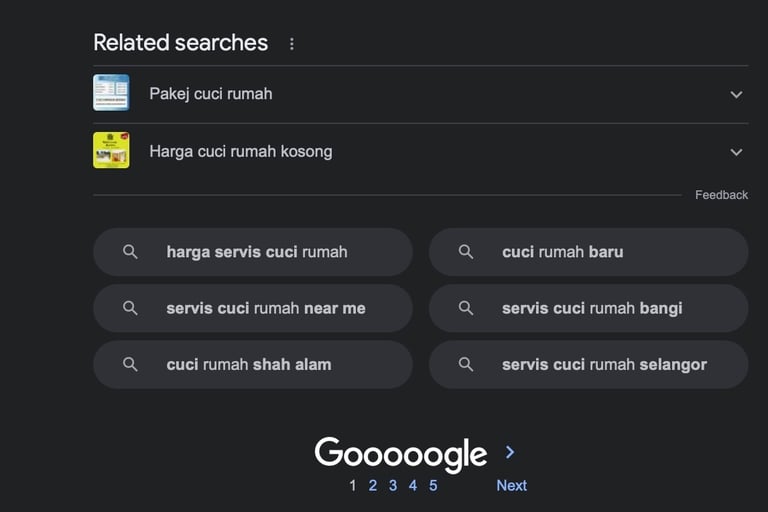The height and width of the screenshot is (512, 768).
Task: Click the Feedback link
Action: pyautogui.click(x=721, y=195)
